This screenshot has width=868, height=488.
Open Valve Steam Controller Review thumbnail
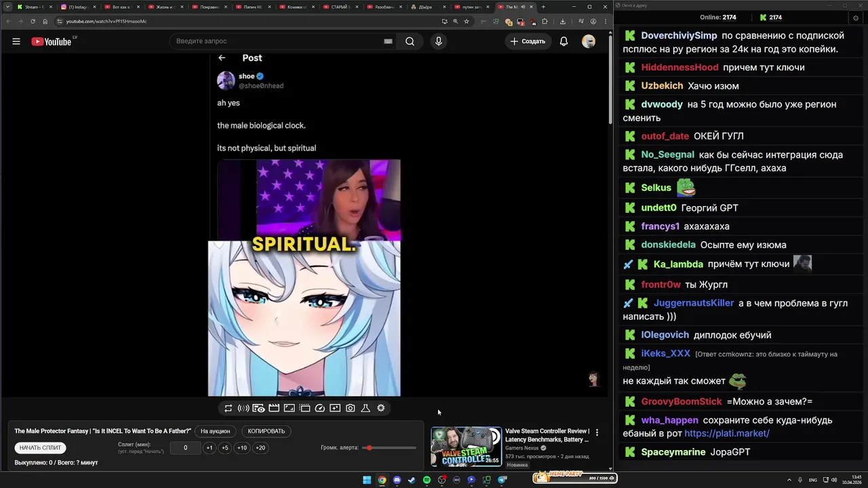coord(466,447)
